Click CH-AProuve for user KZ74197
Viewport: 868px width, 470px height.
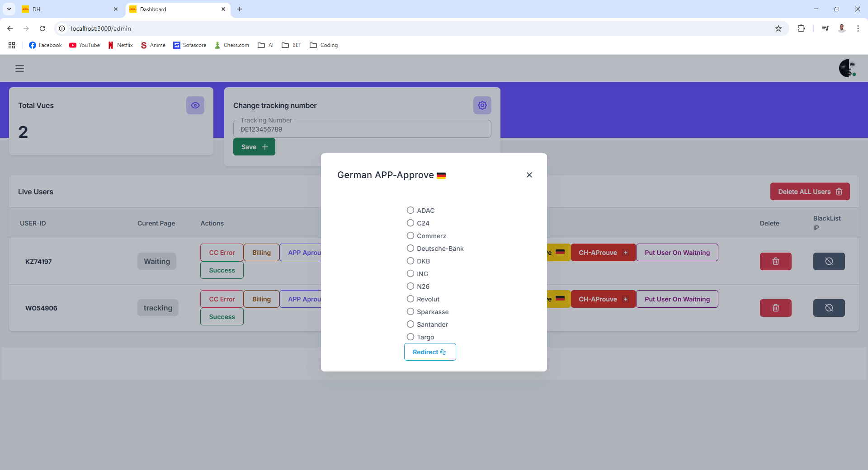tap(604, 253)
